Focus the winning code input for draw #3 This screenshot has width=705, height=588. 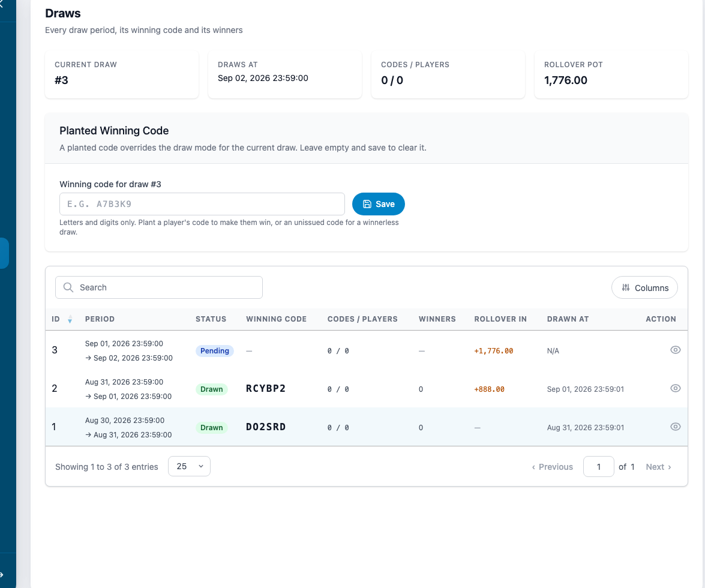coord(202,204)
